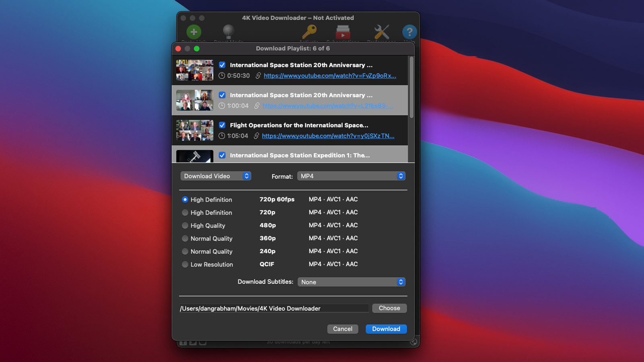Open the youtube link ending y0jSXzTN
The height and width of the screenshot is (362, 644).
pyautogui.click(x=328, y=136)
